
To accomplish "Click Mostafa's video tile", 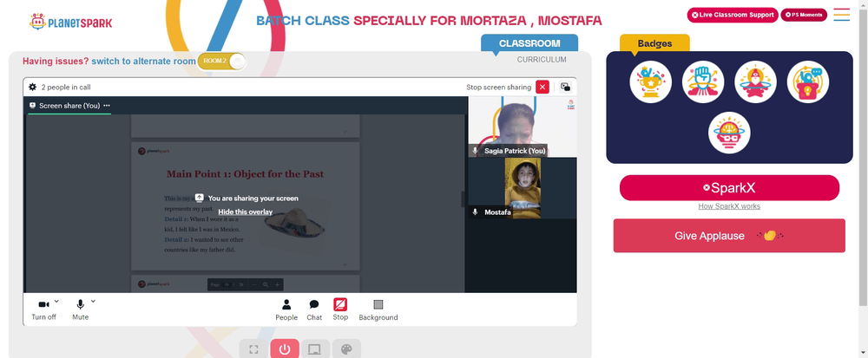I will 522,188.
